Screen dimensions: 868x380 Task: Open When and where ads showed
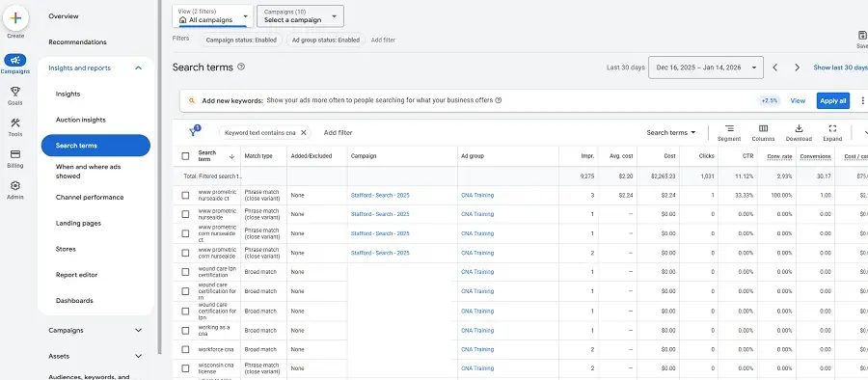(x=89, y=171)
